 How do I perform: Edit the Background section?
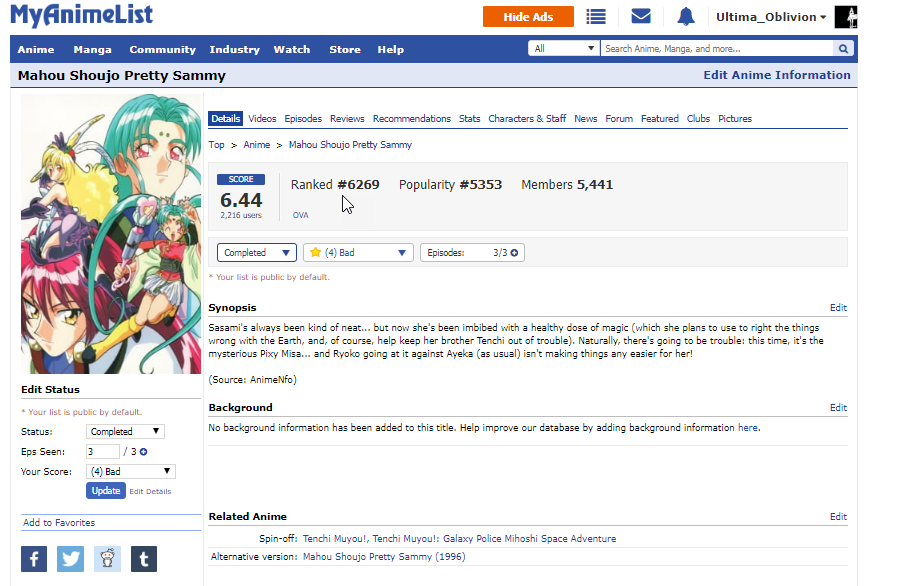point(838,408)
